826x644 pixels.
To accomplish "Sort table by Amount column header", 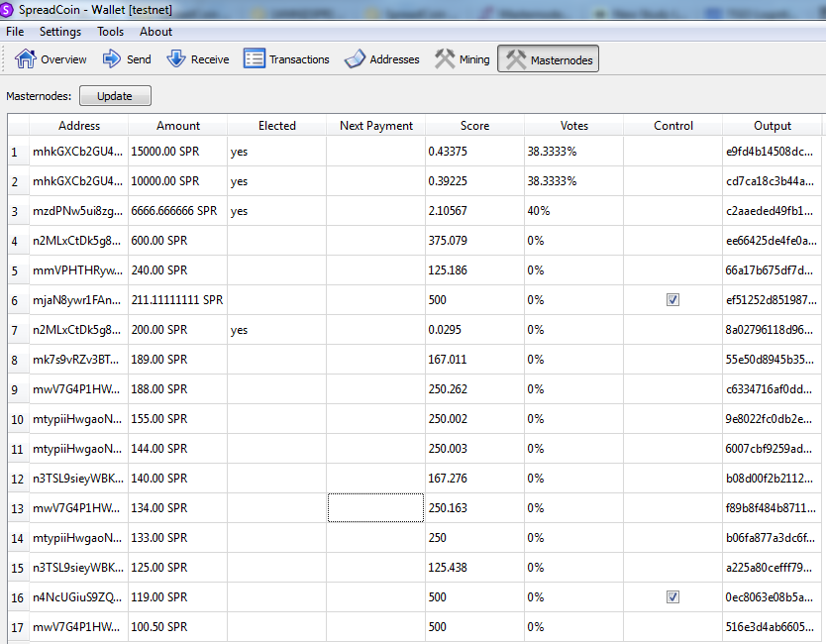I will click(178, 126).
